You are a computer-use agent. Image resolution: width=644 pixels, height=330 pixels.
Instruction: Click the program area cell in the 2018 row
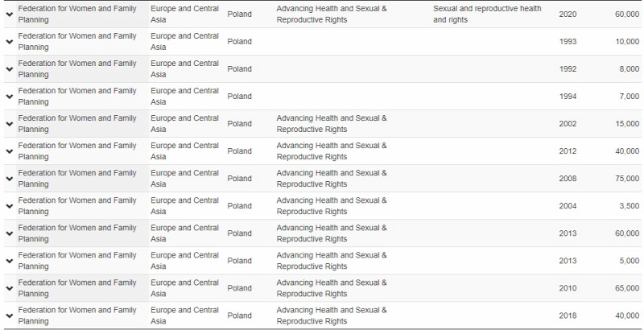coord(332,316)
